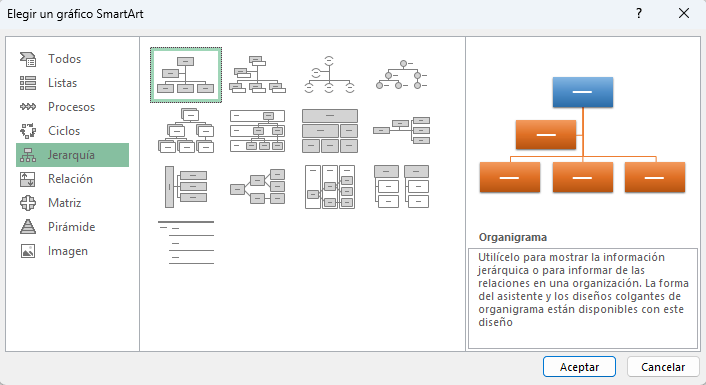This screenshot has height=385, width=706.
Task: Switch to the Pirámide category
Action: click(x=72, y=226)
